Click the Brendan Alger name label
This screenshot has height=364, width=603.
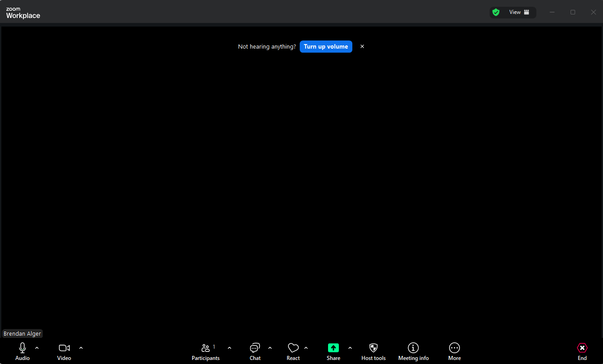pos(22,333)
